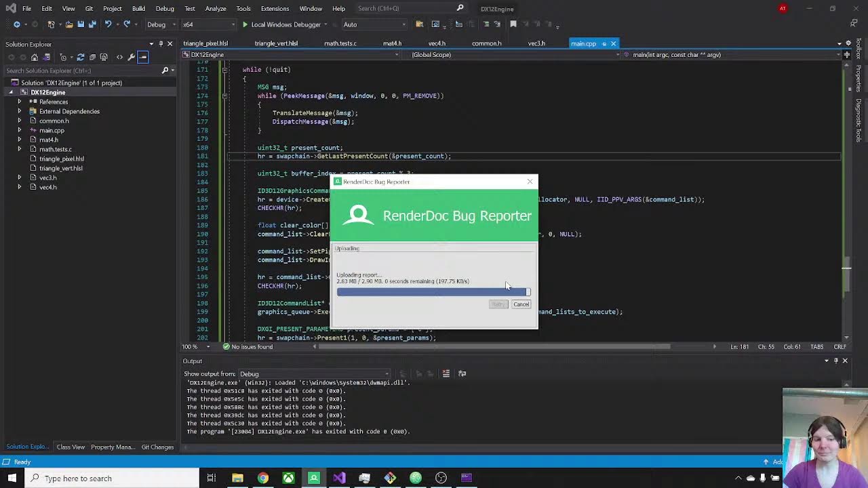Select triangle_pixel.hlsl in Solution Explorer
Screen dimensions: 868x488
[62, 159]
